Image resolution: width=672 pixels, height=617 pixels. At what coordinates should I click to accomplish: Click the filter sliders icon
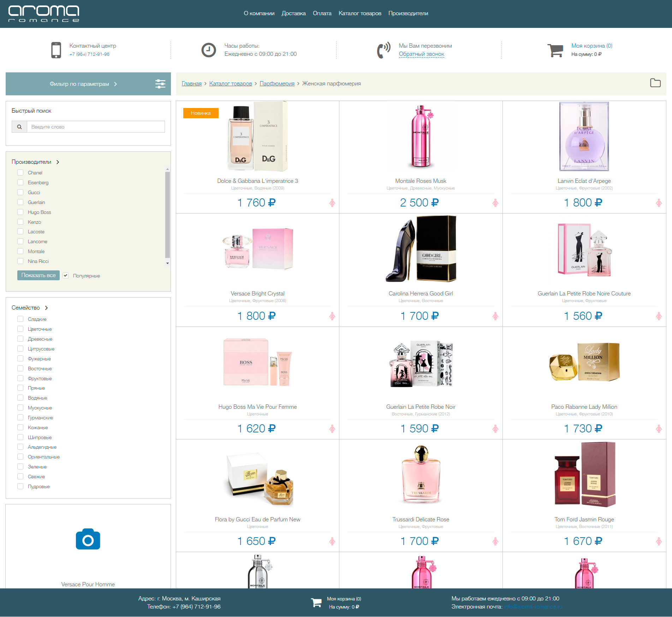pos(160,84)
